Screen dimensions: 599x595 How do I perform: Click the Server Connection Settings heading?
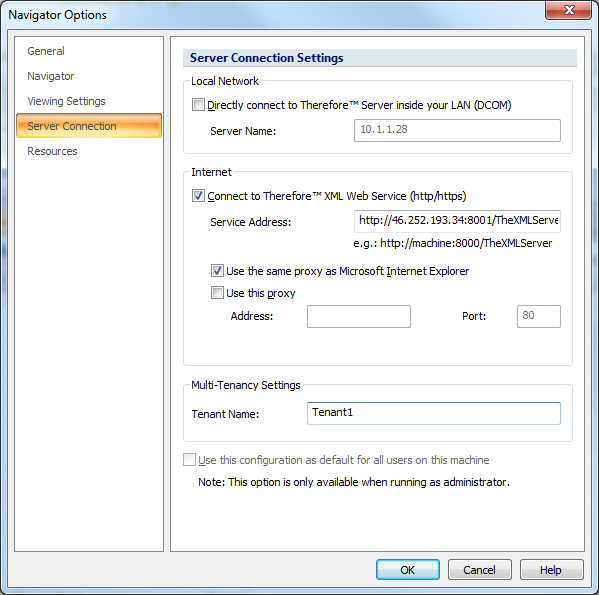click(266, 58)
